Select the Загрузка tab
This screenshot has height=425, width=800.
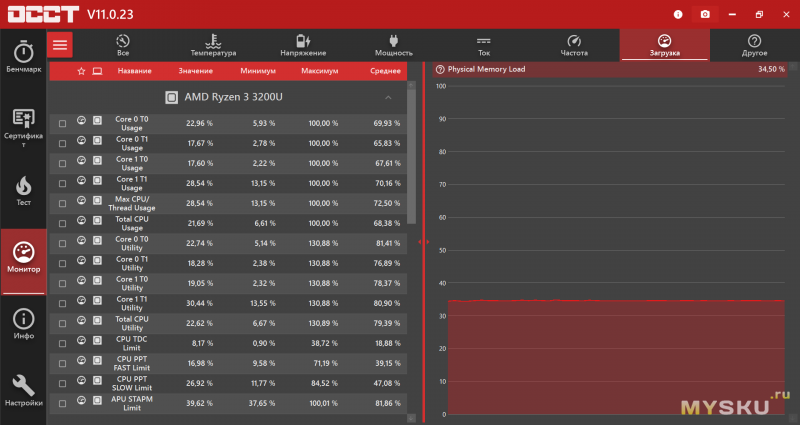pos(664,45)
